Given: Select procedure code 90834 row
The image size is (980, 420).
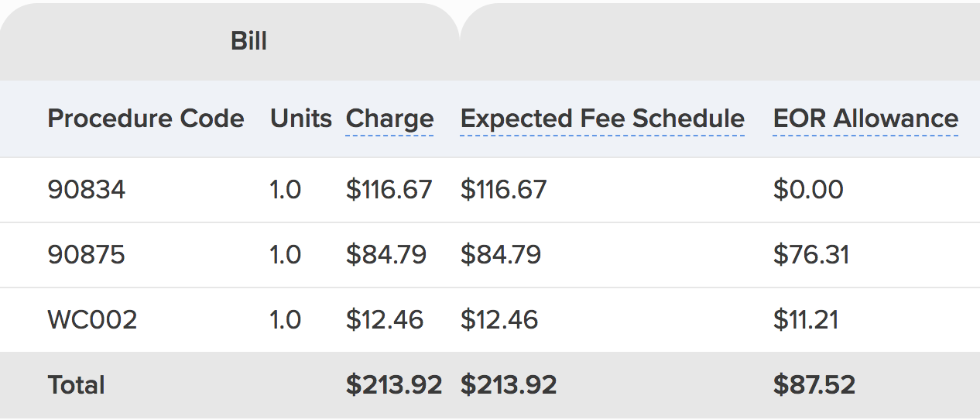Looking at the screenshot, I should [x=87, y=190].
